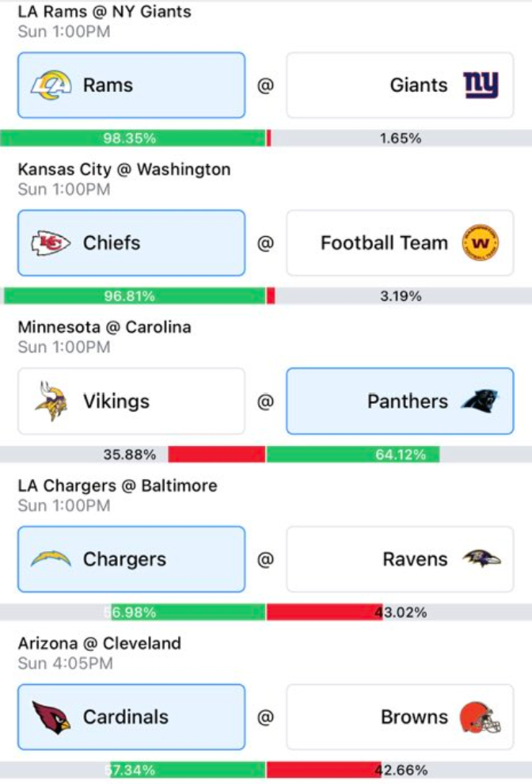Image resolution: width=532 pixels, height=784 pixels.
Task: Click the NY Giants logo
Action: coord(481,85)
